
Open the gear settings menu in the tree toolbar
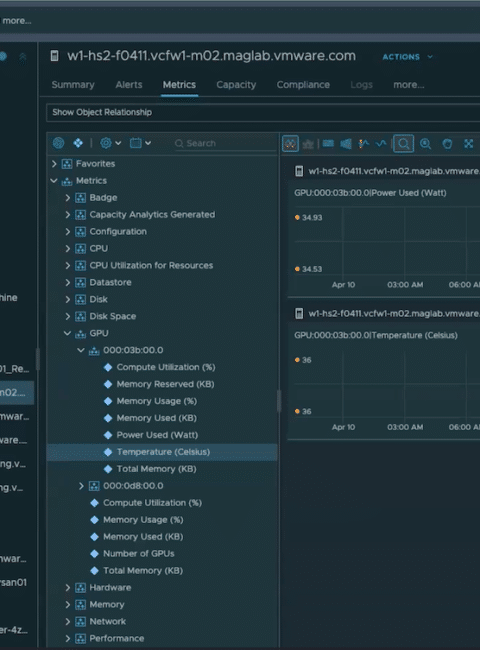click(110, 143)
